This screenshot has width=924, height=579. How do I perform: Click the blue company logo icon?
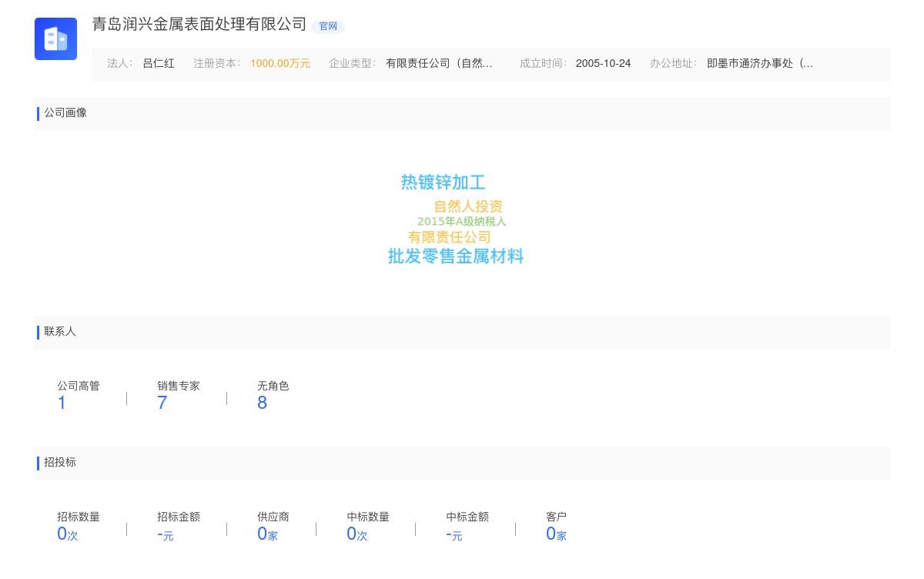pos(55,38)
